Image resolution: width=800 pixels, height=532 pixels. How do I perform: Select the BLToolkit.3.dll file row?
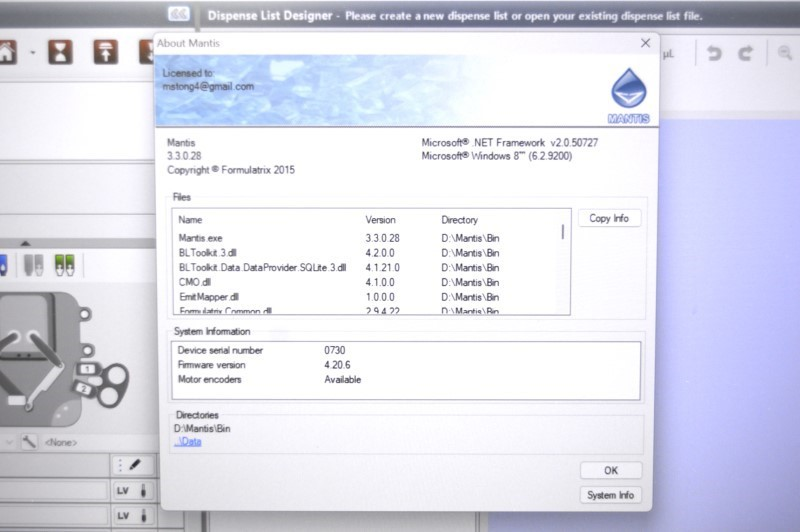tap(371, 253)
